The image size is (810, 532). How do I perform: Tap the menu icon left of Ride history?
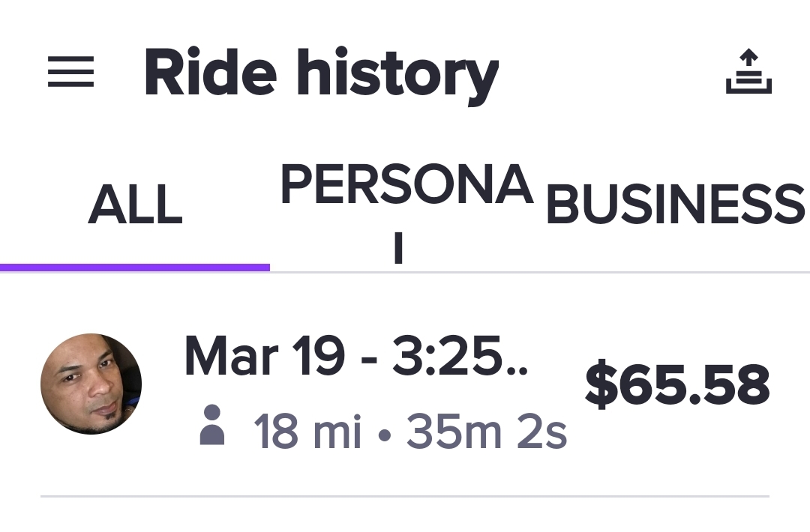pos(71,73)
